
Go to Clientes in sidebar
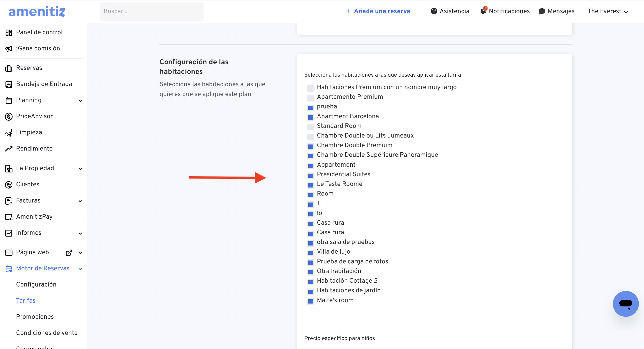[x=28, y=184]
